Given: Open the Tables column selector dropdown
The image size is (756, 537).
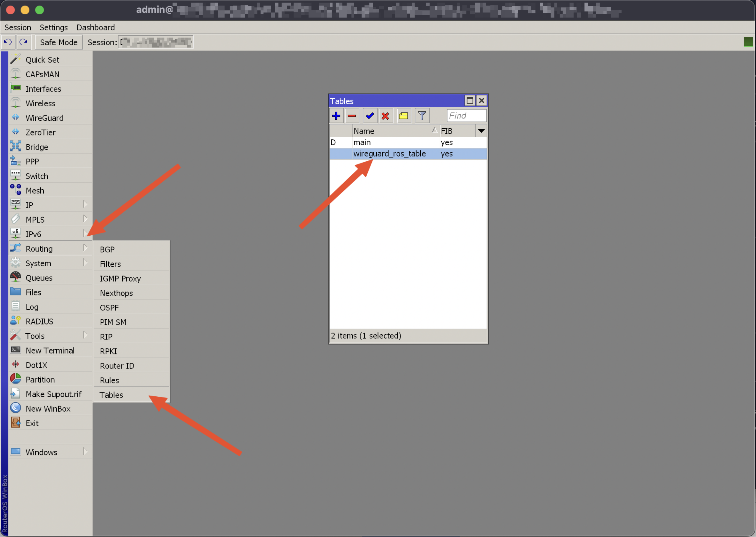Looking at the screenshot, I should 481,131.
